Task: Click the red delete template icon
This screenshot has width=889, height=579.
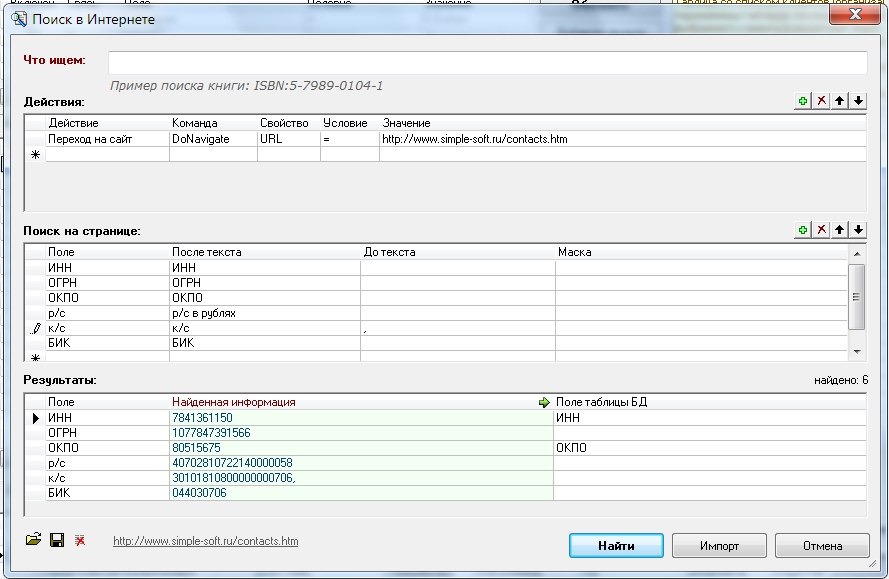Action: [x=79, y=541]
